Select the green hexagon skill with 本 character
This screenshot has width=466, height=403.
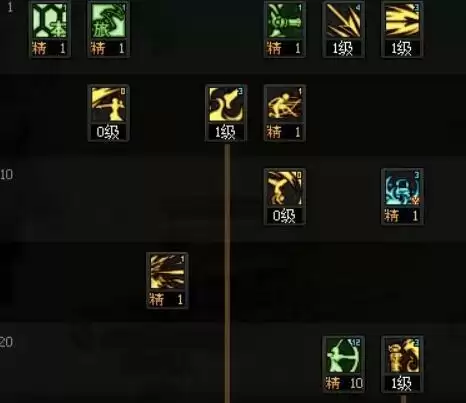50,21
